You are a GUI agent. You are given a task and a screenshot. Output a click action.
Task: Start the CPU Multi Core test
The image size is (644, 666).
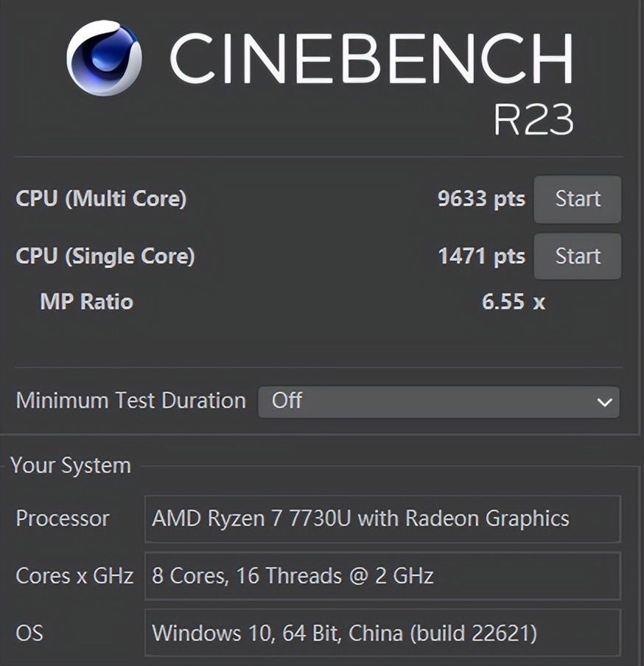click(577, 199)
